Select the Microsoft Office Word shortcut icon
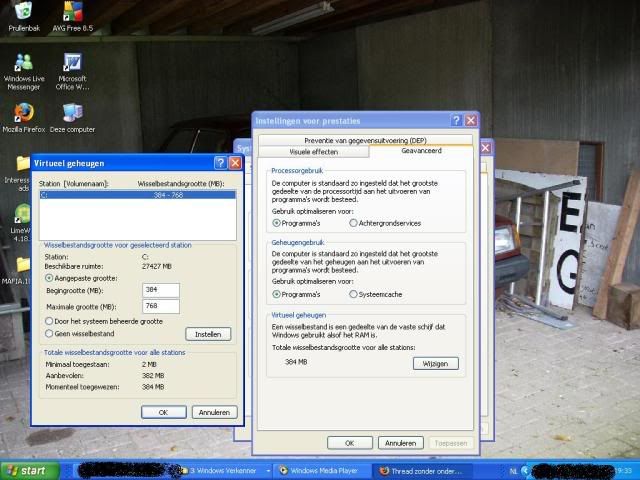This screenshot has width=640, height=480. [x=72, y=62]
